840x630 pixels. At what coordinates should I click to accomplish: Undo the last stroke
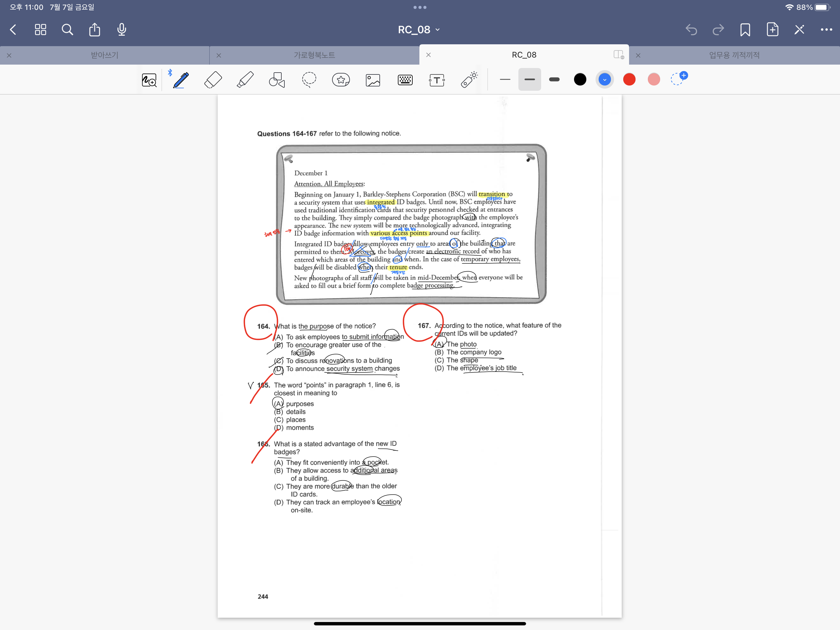691,30
